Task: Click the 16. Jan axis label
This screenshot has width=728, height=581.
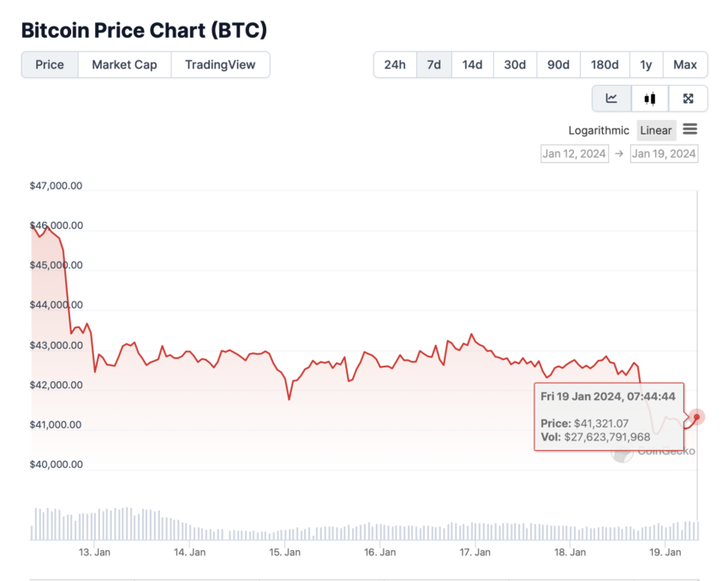Action: (x=379, y=552)
